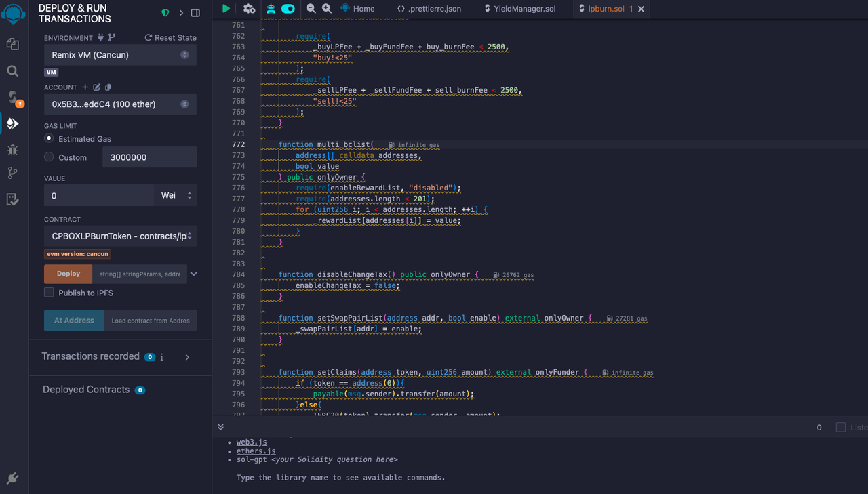Open the Debugger bug icon
The width and height of the screenshot is (868, 494).
coord(12,149)
